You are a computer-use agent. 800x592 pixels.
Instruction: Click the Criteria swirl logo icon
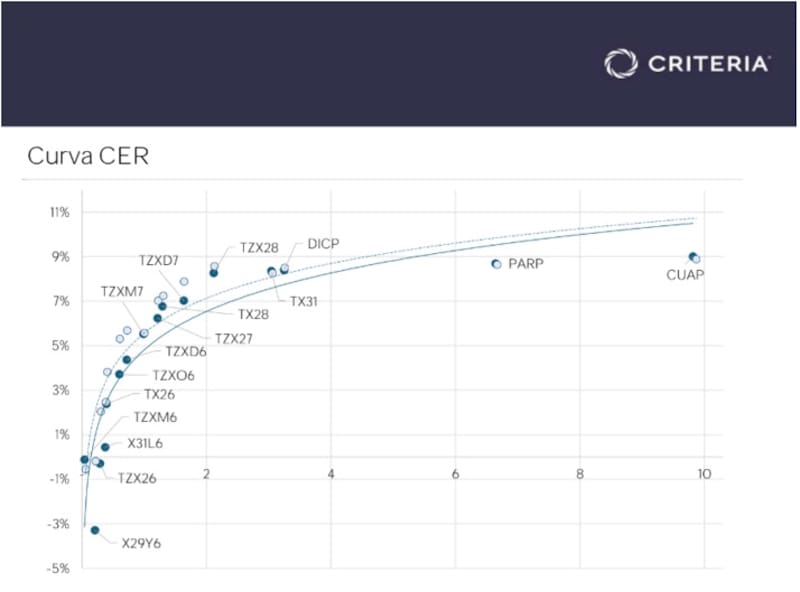[620, 64]
